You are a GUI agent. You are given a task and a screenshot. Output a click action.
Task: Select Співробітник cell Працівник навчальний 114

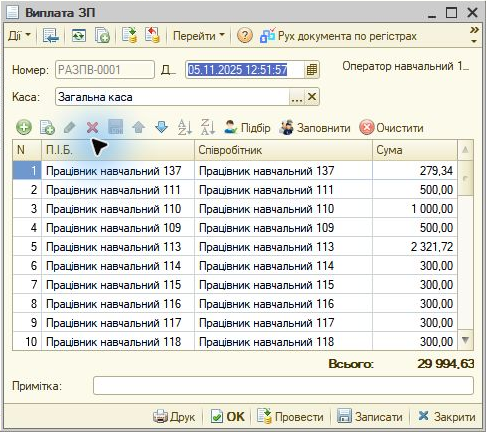click(x=283, y=266)
